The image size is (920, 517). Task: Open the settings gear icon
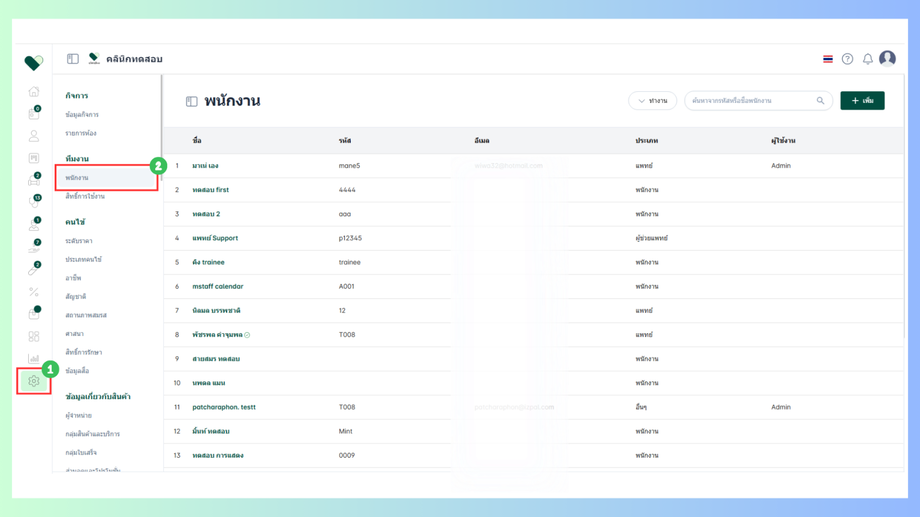pos(33,381)
